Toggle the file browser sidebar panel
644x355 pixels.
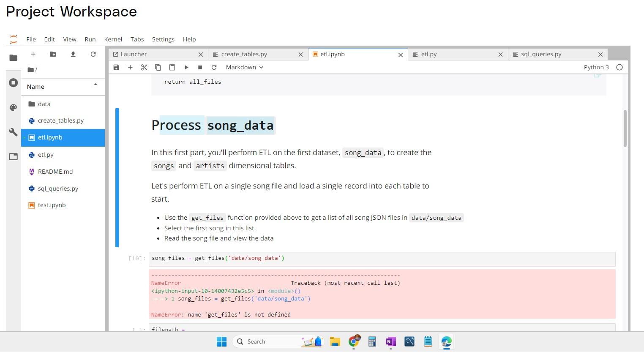coord(13,57)
